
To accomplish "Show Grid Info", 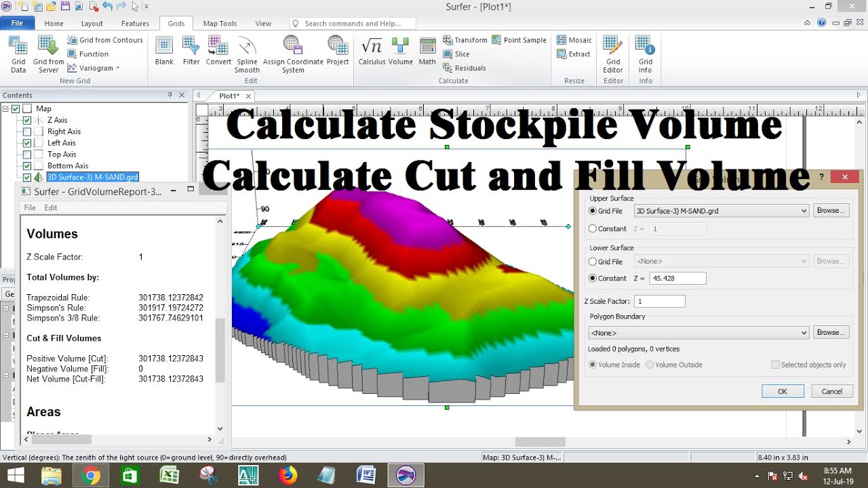I will point(645,54).
